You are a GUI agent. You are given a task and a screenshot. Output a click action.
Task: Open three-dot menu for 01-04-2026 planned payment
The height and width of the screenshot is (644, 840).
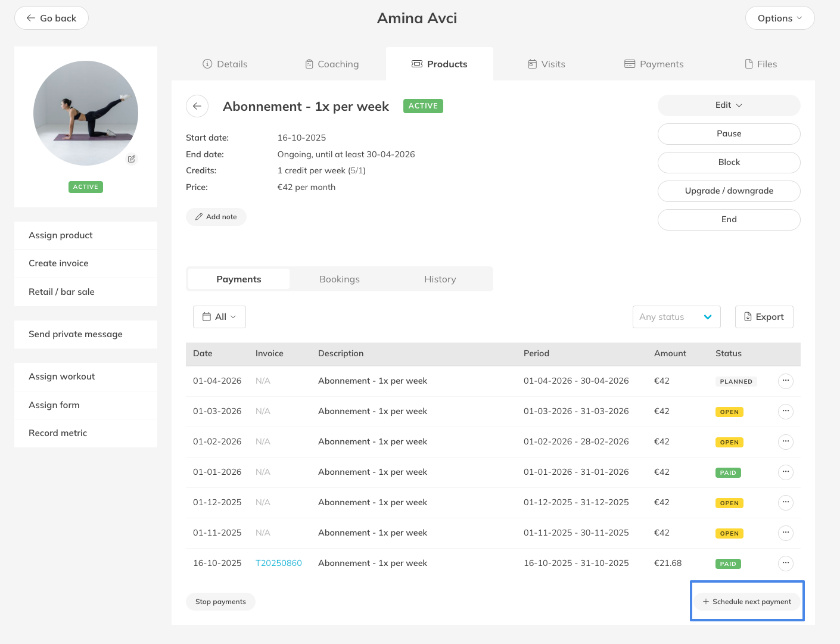pyautogui.click(x=786, y=381)
